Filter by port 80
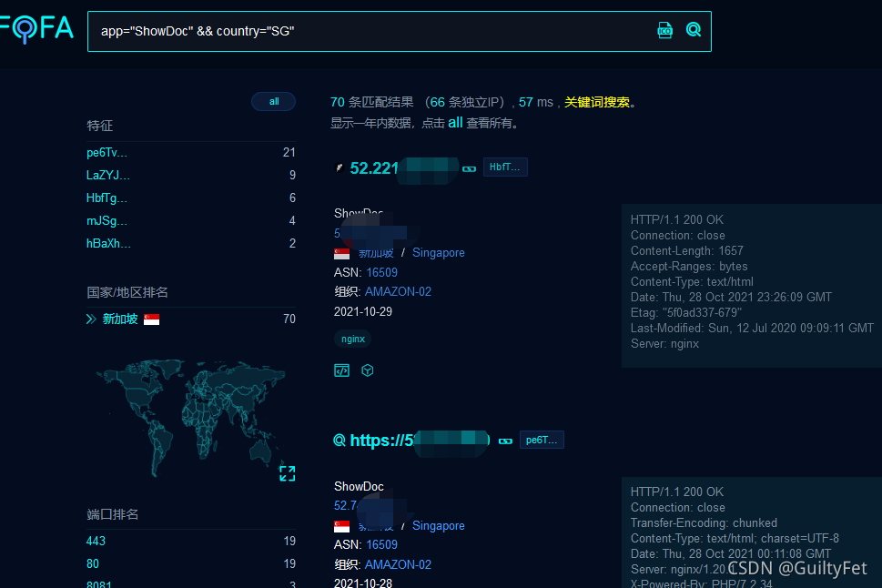The image size is (882, 588). click(x=93, y=563)
